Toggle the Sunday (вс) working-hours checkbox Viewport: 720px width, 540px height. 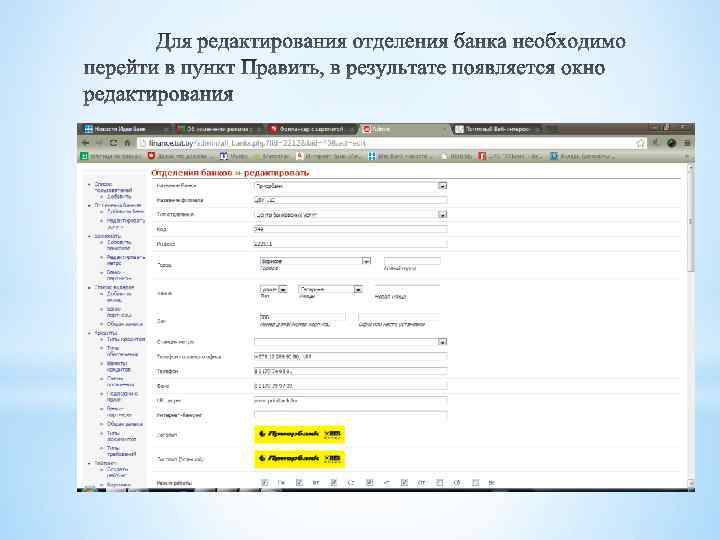pos(475,483)
